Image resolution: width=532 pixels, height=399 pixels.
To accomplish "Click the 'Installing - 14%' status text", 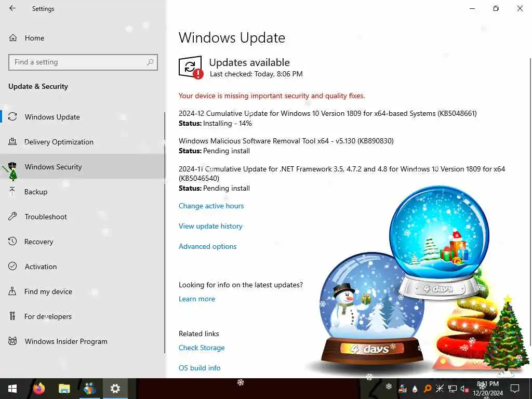I will [x=228, y=124].
